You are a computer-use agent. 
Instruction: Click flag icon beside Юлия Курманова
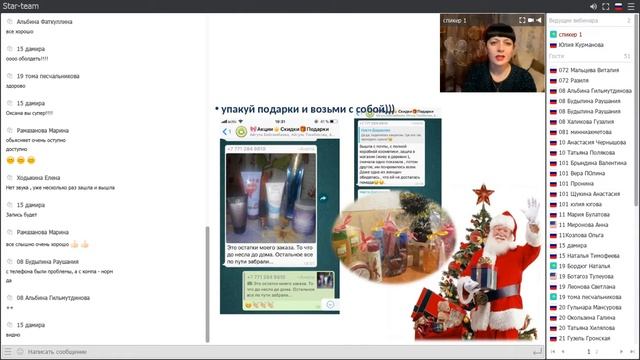pyautogui.click(x=553, y=45)
